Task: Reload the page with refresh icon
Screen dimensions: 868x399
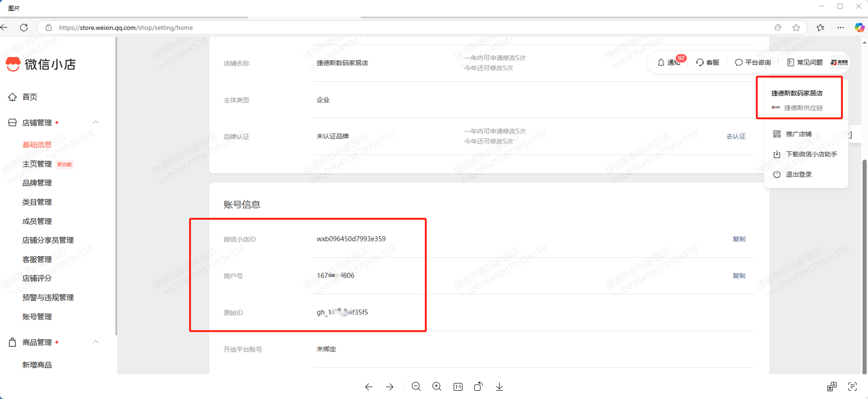Action: click(x=24, y=27)
